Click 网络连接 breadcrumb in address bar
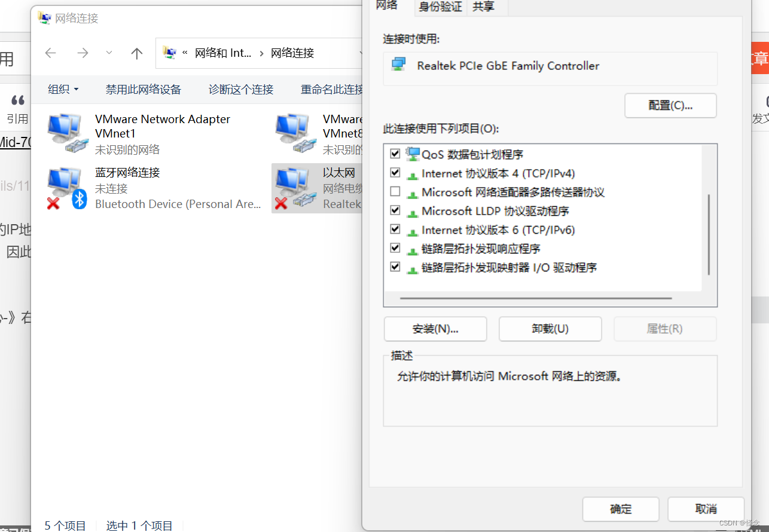Screen dimensions: 769x532 click(x=292, y=53)
